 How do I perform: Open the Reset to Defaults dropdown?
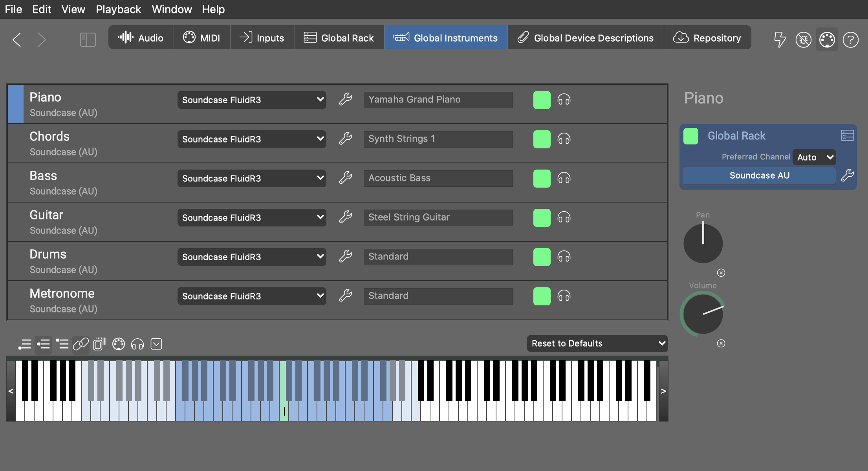(x=597, y=343)
